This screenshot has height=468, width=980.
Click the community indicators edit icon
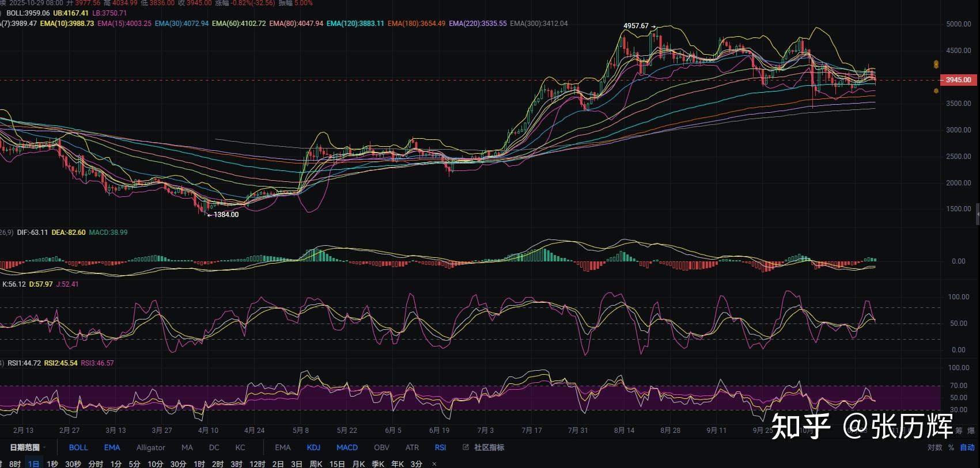(x=466, y=447)
